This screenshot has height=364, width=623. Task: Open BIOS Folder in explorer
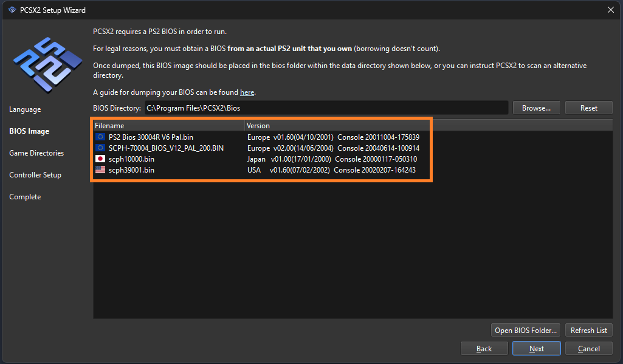[x=526, y=330]
